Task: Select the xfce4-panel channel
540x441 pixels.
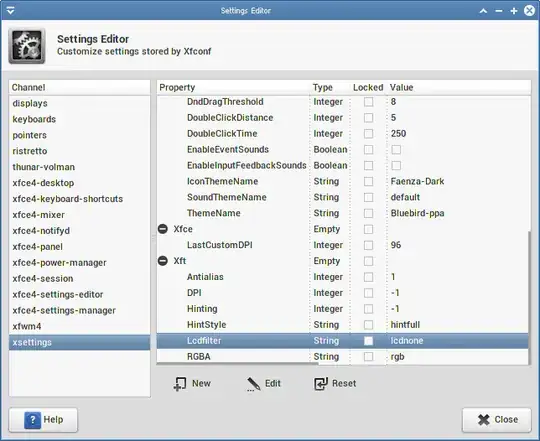Action: tap(80, 247)
